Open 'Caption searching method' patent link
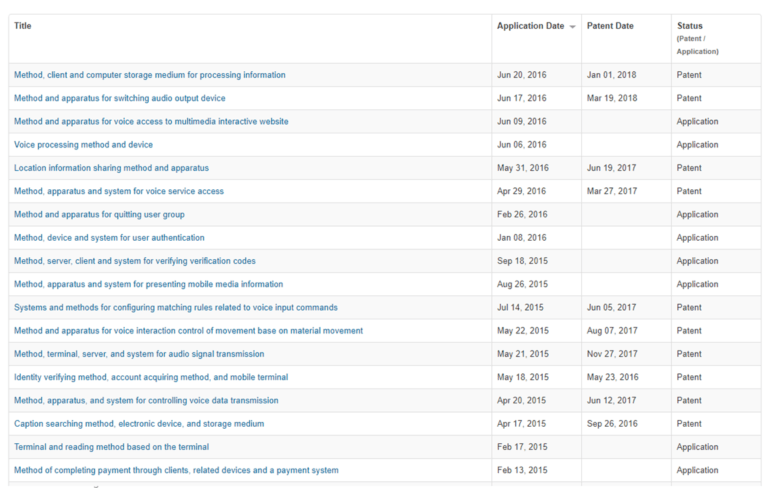 pyautogui.click(x=139, y=423)
